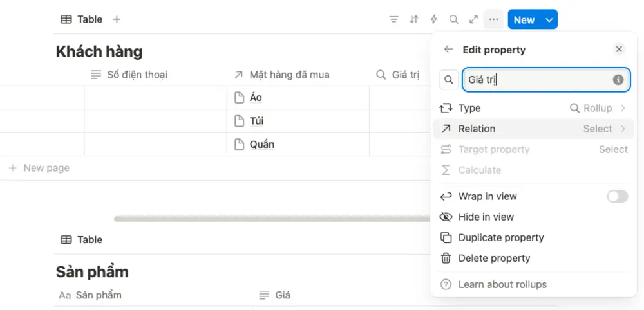Open the Mặt hàng đã mua column header
This screenshot has width=644, height=310.
(298, 75)
